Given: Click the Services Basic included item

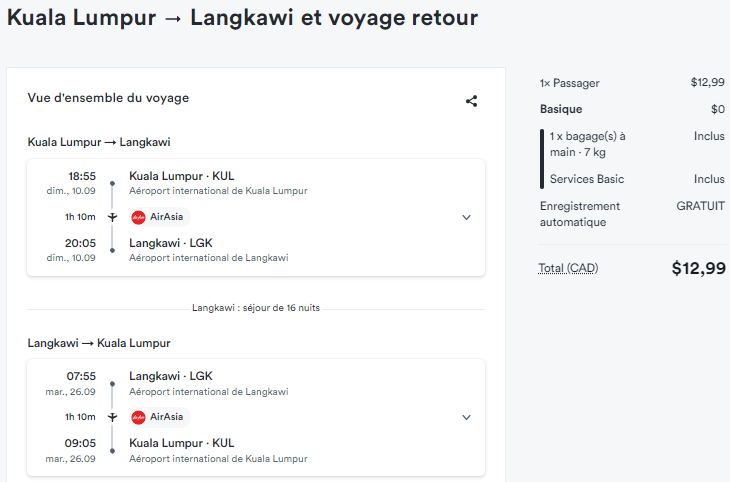Looking at the screenshot, I should (636, 179).
